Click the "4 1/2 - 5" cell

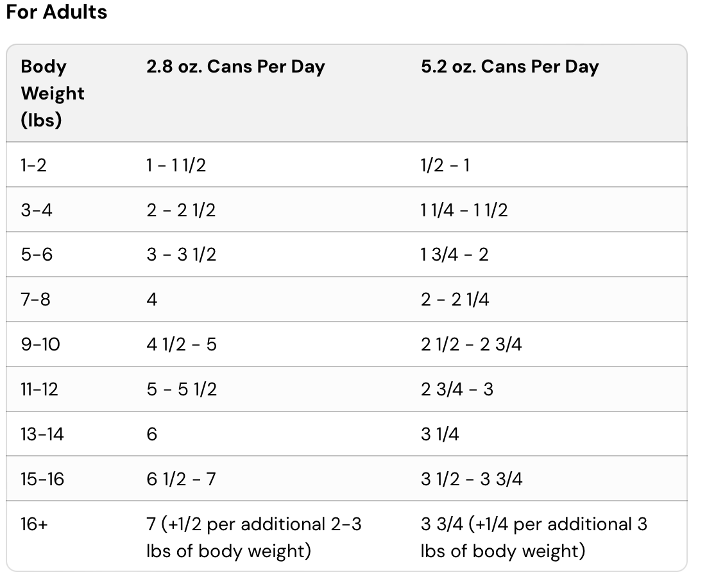181,345
